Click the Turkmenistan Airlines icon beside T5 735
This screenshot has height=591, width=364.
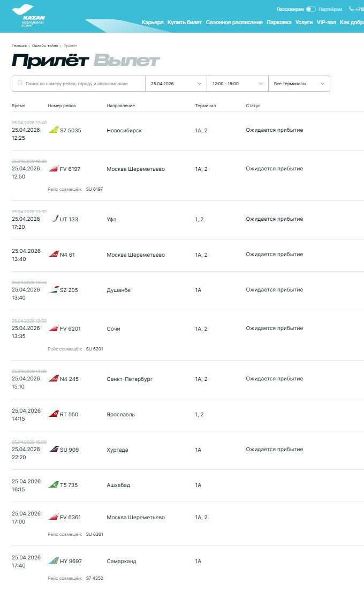[54, 485]
